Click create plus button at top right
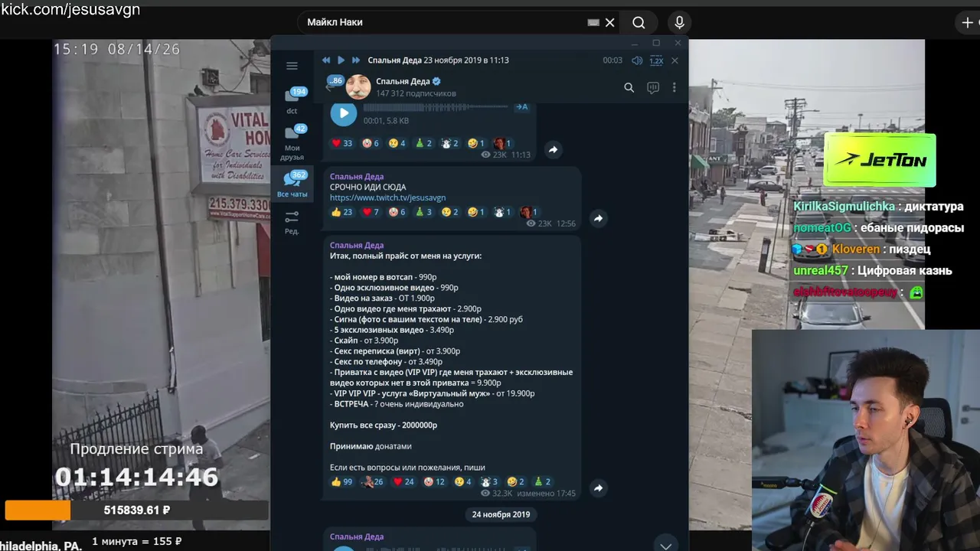 [969, 22]
